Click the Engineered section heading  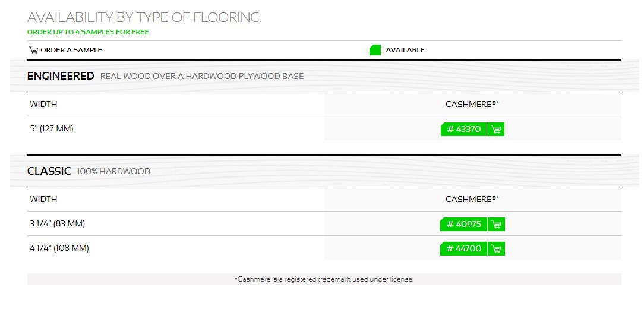click(61, 76)
